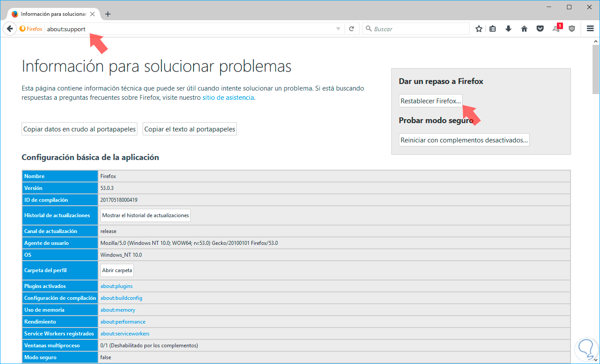Viewport: 600px width, 364px height.
Task: Minimize the Firefox window
Action: click(x=549, y=7)
